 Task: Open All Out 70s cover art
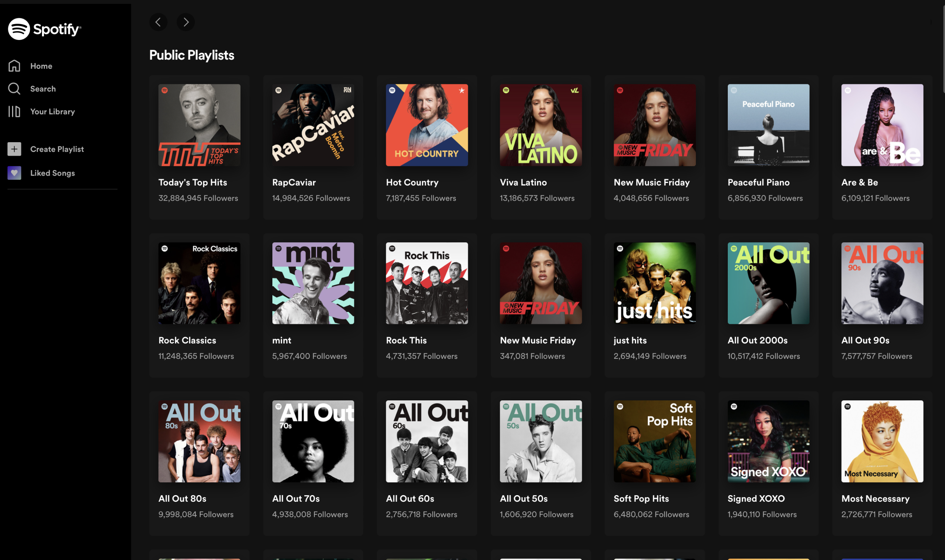point(313,441)
